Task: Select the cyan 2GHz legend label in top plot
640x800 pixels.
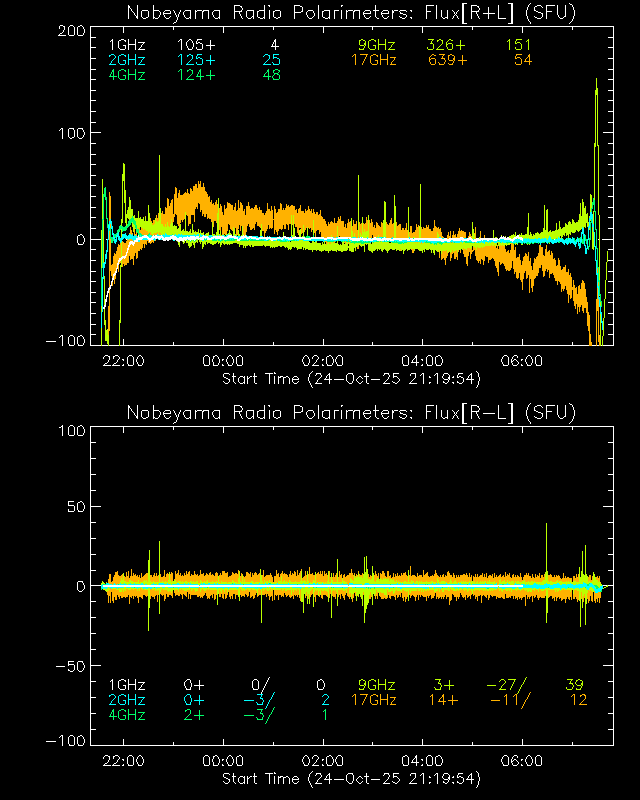Action: pos(126,60)
